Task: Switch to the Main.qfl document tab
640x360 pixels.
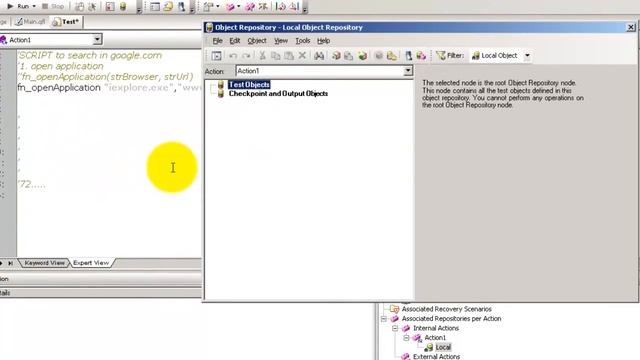Action: pyautogui.click(x=30, y=22)
